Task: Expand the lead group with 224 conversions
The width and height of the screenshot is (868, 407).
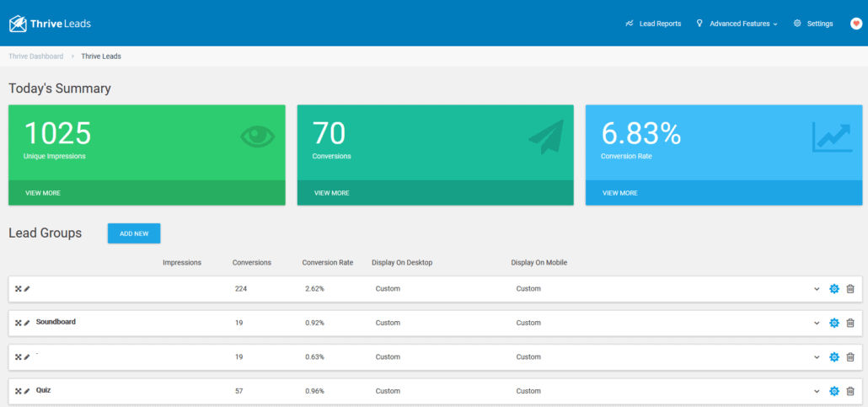Action: tap(817, 289)
